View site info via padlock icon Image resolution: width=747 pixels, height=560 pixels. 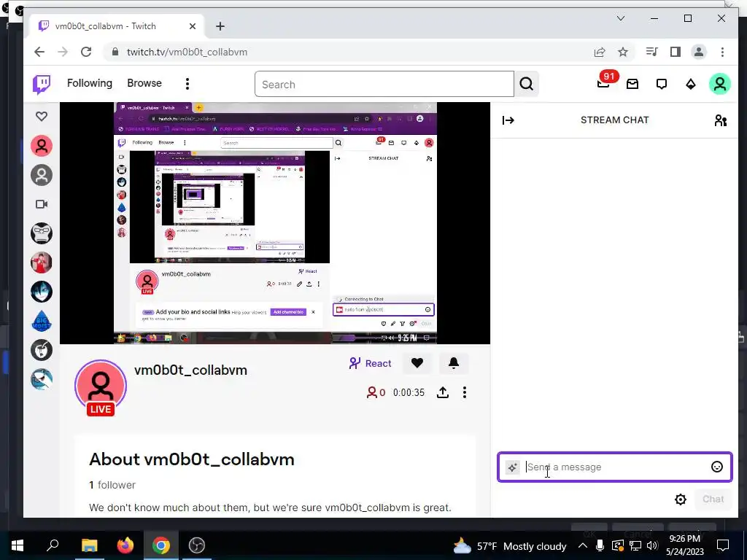pos(115,52)
